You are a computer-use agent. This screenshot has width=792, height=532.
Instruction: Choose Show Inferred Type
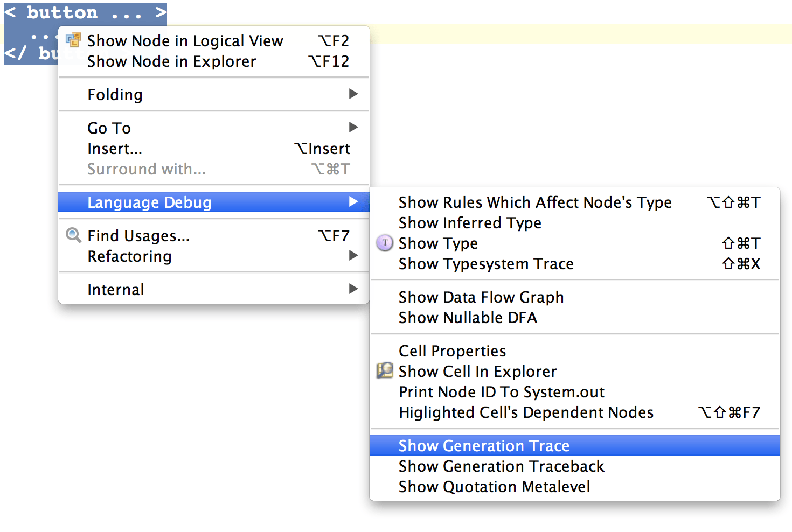click(x=470, y=223)
